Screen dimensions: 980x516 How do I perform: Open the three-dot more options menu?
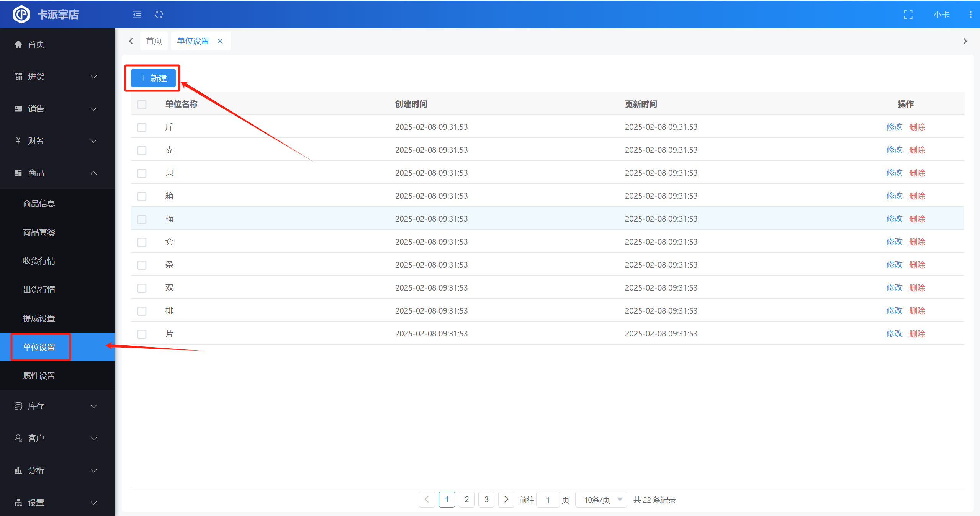coord(970,15)
